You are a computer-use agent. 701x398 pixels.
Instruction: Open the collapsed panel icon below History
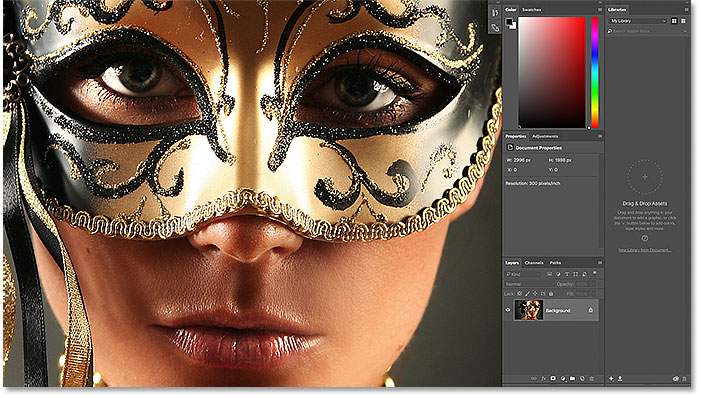click(x=495, y=28)
